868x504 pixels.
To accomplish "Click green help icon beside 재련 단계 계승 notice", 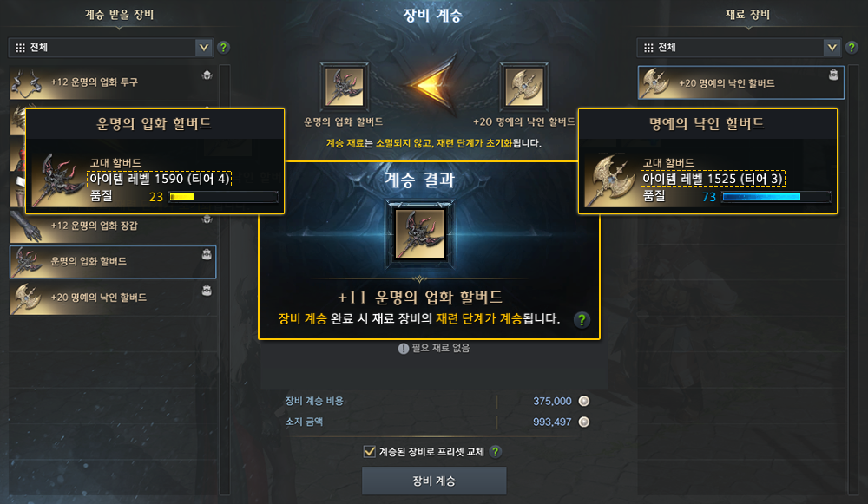I will 582,320.
